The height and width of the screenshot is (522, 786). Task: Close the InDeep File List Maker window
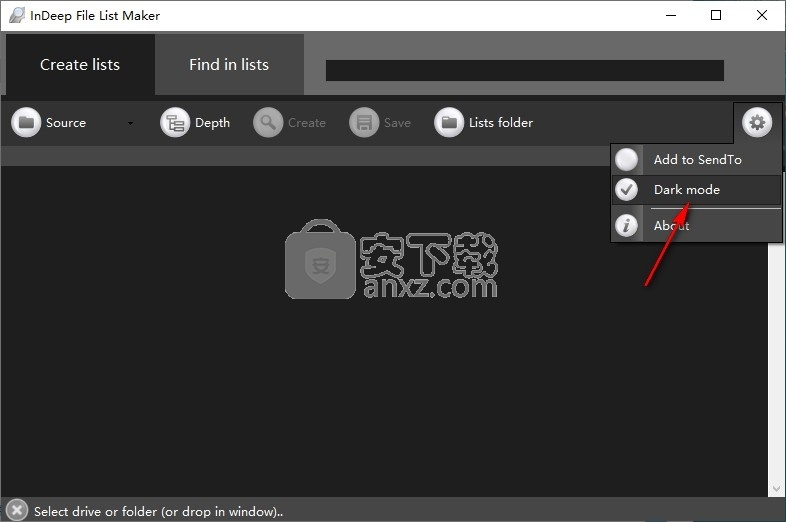(761, 15)
